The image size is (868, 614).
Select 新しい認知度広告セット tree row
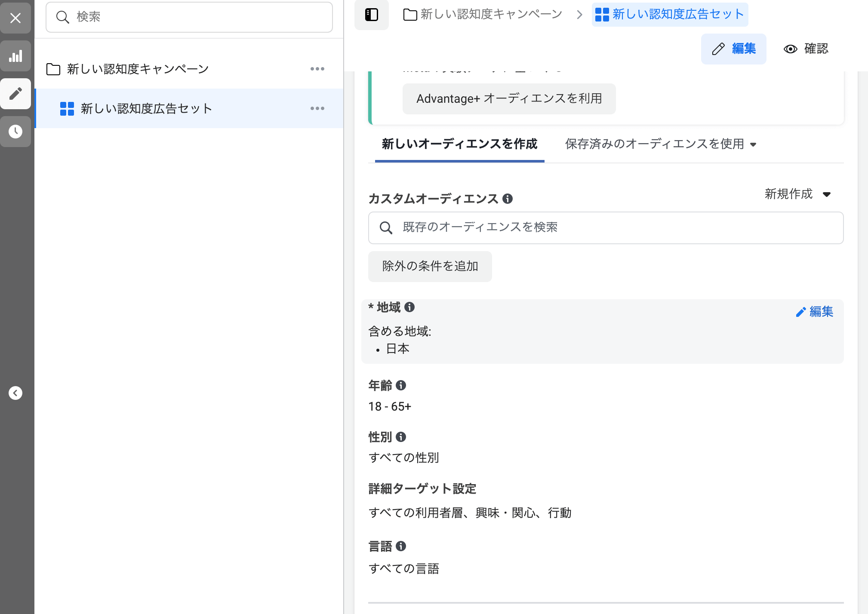tap(189, 108)
